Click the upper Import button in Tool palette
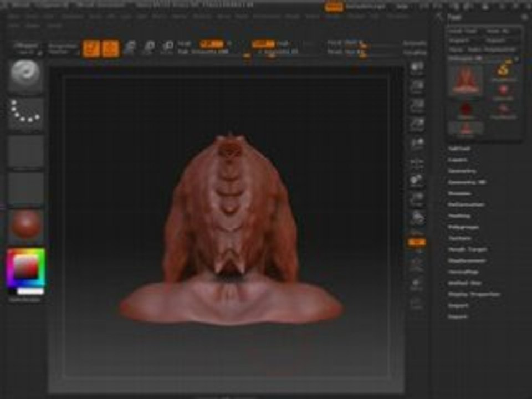 pyautogui.click(x=459, y=40)
